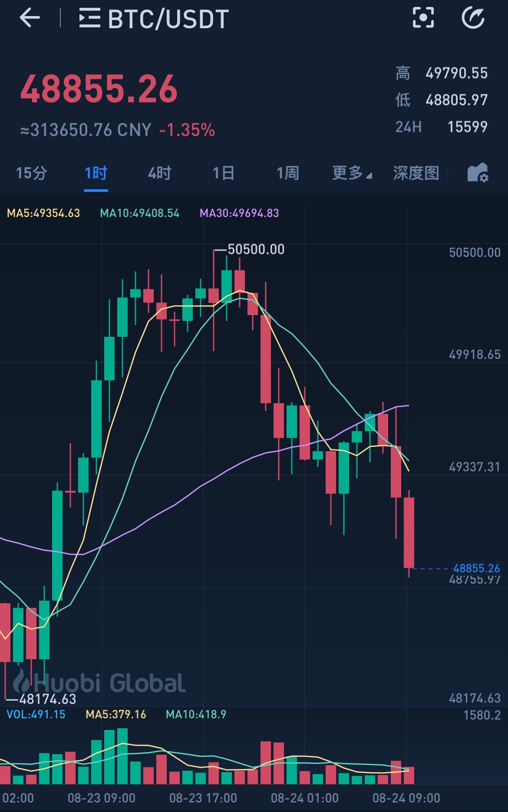The width and height of the screenshot is (508, 812).
Task: Switch to the 1日 timeframe
Action: coord(224,173)
